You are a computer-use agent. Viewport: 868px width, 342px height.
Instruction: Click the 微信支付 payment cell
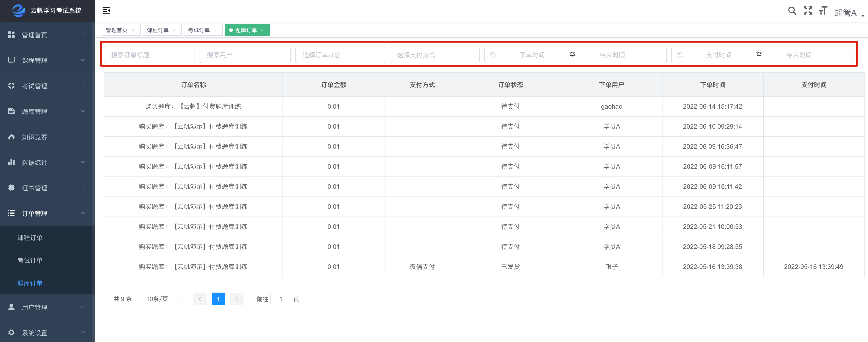pyautogui.click(x=422, y=267)
